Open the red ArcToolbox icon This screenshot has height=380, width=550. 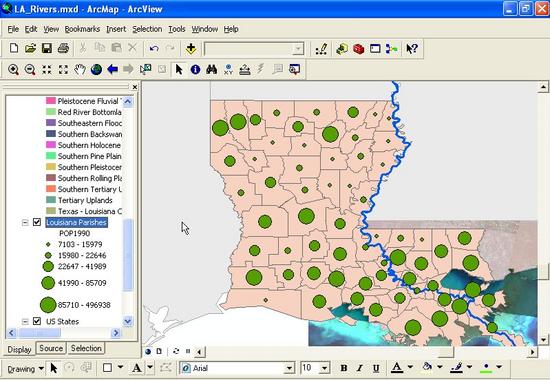(x=358, y=48)
